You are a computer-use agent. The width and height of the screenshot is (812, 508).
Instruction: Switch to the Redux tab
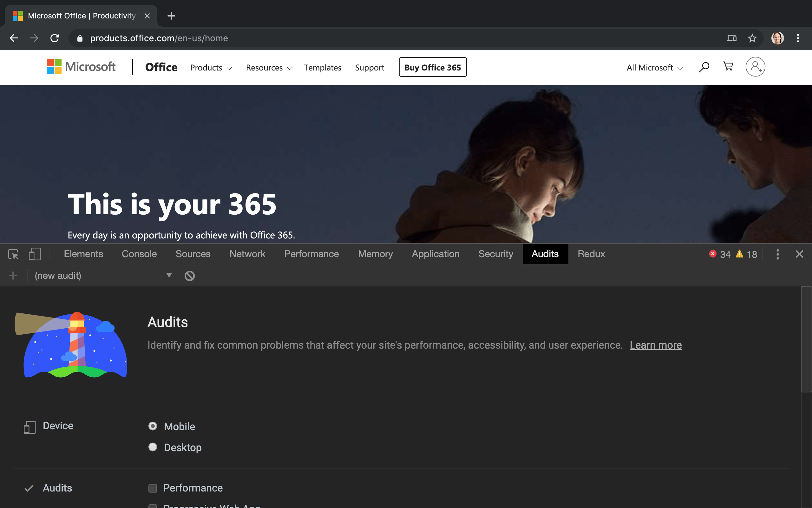pos(591,254)
